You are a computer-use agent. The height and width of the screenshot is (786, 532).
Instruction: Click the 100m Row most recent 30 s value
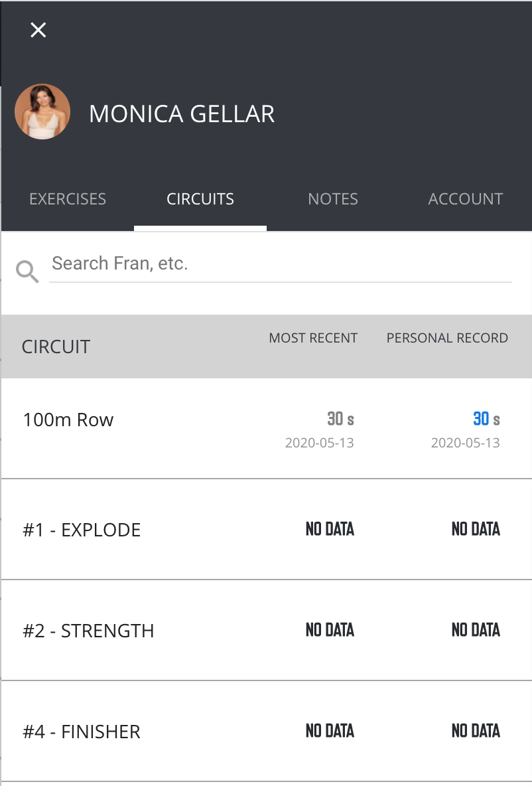pos(341,419)
